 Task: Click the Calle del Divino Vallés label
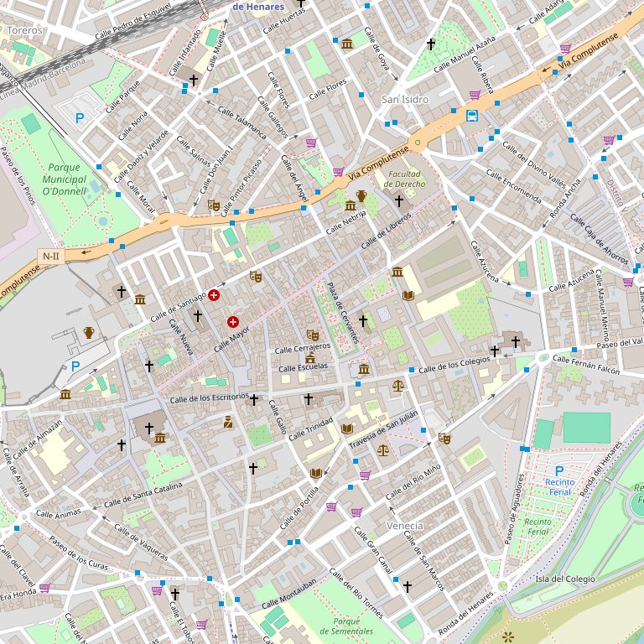[534, 164]
